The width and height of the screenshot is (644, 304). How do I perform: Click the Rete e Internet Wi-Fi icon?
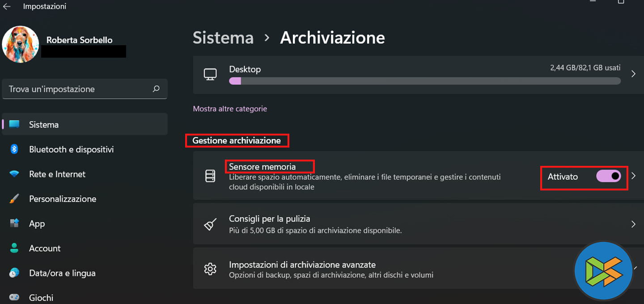[x=14, y=174]
